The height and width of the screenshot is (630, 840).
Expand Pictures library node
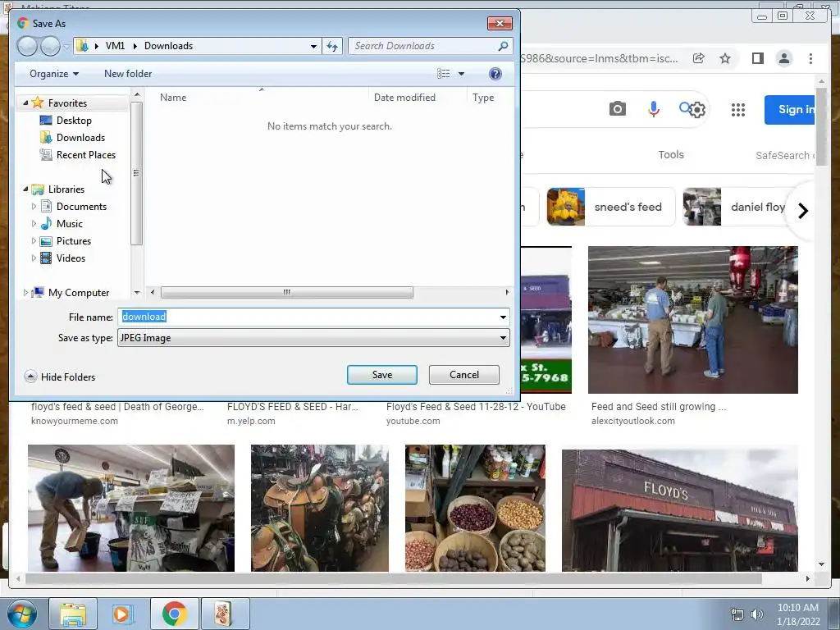34,241
